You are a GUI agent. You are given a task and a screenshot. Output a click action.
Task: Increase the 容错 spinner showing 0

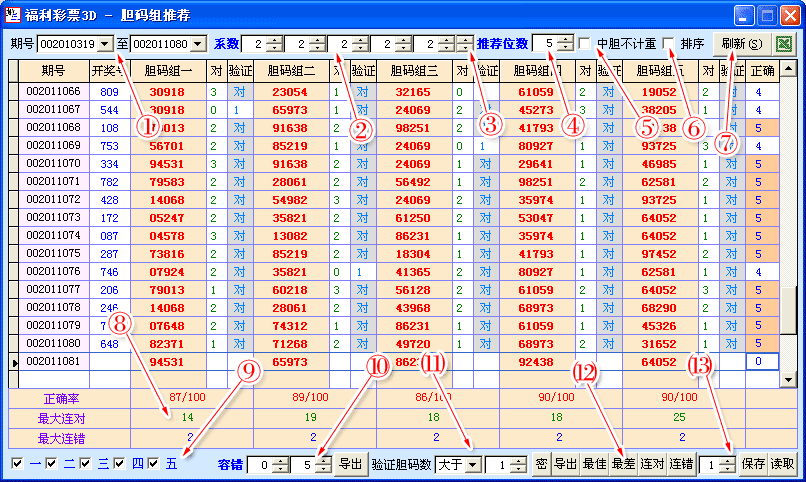(280, 461)
